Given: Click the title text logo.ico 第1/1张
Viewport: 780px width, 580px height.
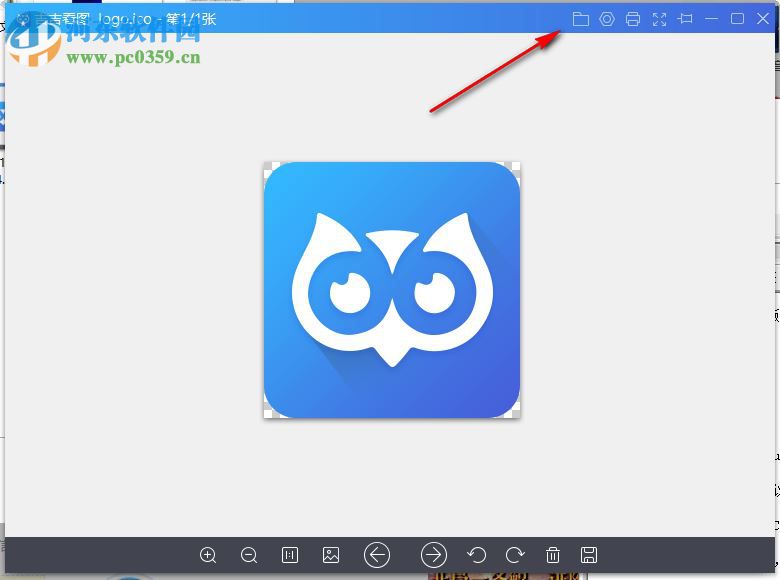Looking at the screenshot, I should [x=157, y=19].
